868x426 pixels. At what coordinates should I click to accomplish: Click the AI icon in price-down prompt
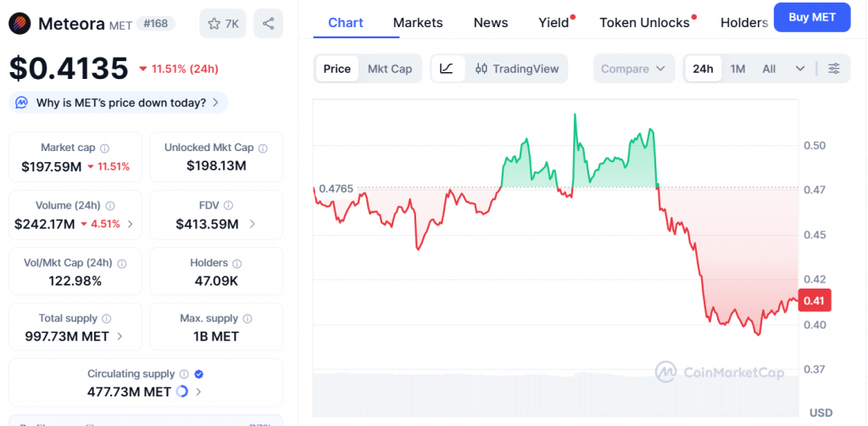pyautogui.click(x=21, y=103)
